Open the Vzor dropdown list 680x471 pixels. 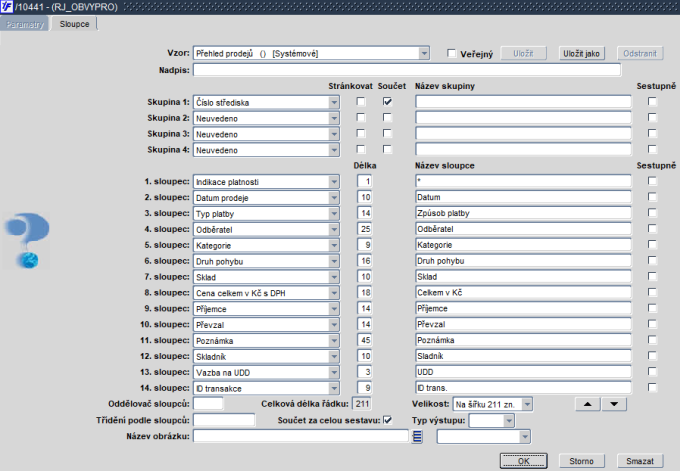pos(424,53)
